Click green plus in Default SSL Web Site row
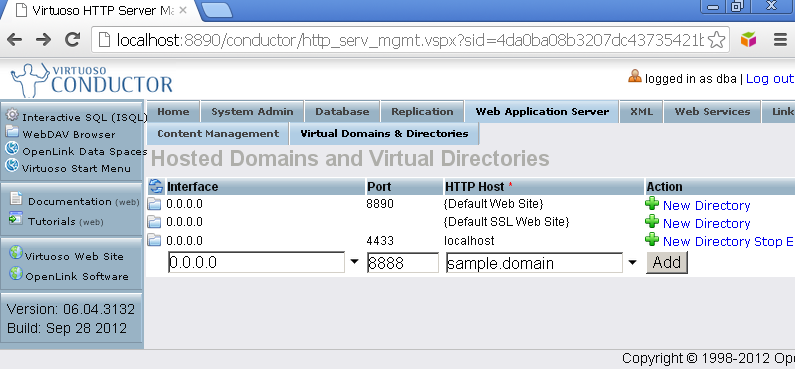Image resolution: width=795 pixels, height=369 pixels. (652, 222)
